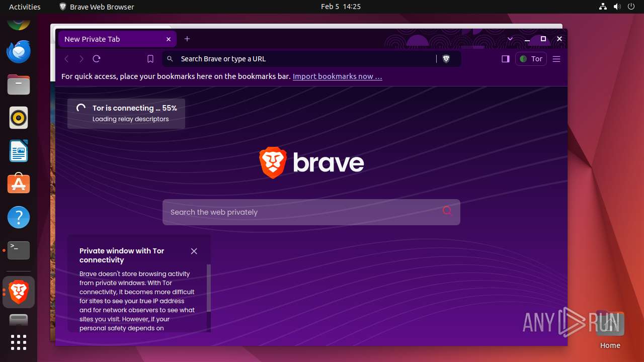Viewport: 644px width, 362px height.
Task: Open the Home folder on the desktop
Action: coord(610,329)
